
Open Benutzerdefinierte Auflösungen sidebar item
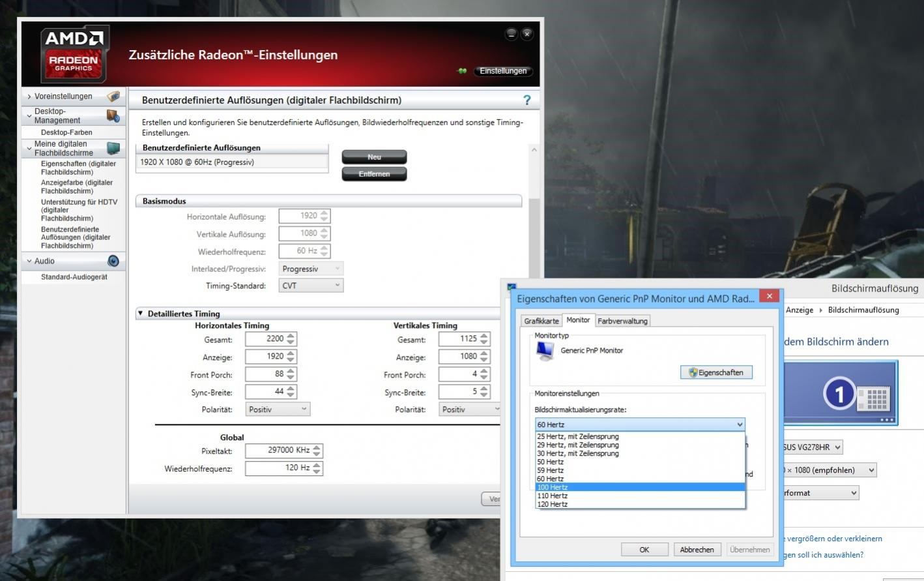tap(76, 237)
